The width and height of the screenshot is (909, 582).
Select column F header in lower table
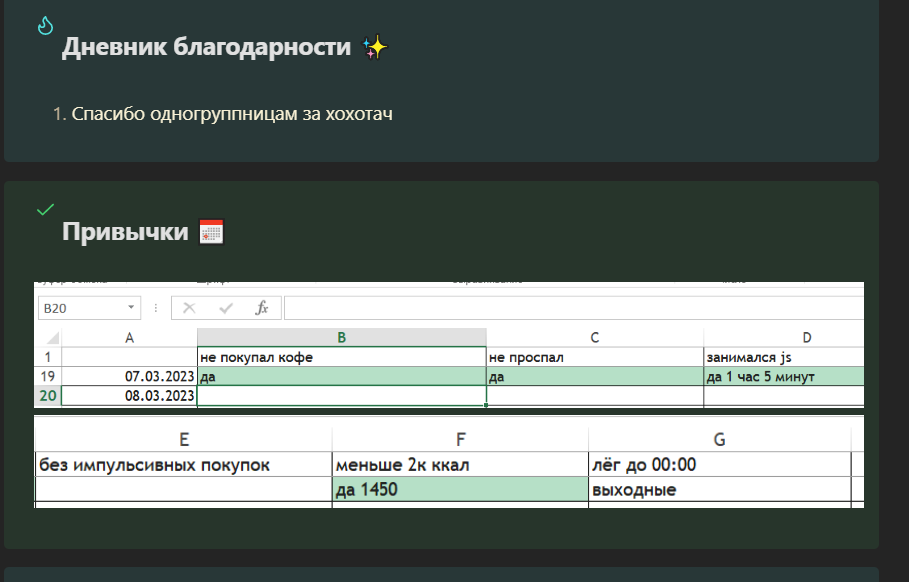pos(460,439)
